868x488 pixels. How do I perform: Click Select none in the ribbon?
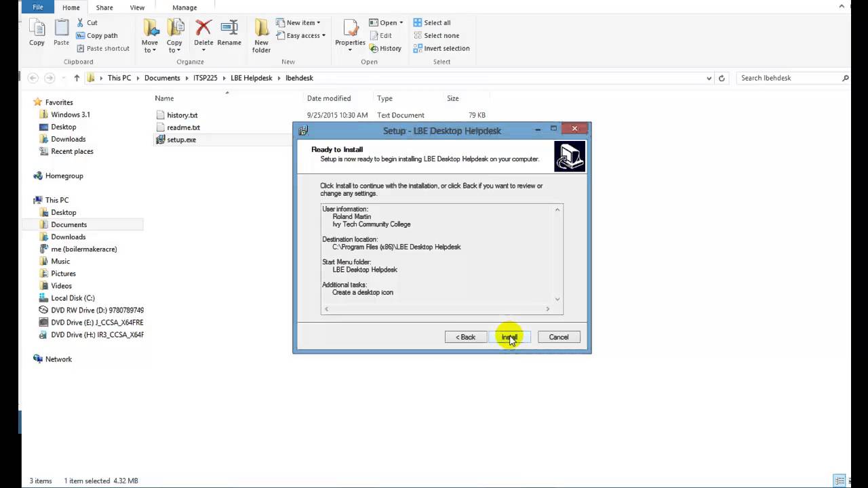[436, 35]
